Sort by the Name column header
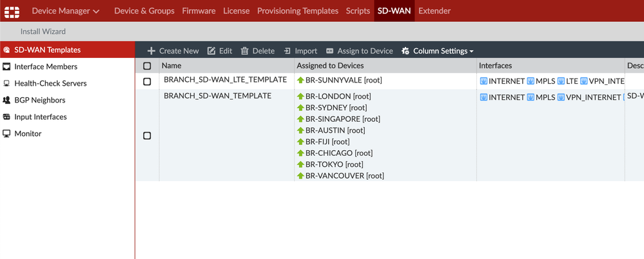This screenshot has height=259, width=644. point(171,66)
